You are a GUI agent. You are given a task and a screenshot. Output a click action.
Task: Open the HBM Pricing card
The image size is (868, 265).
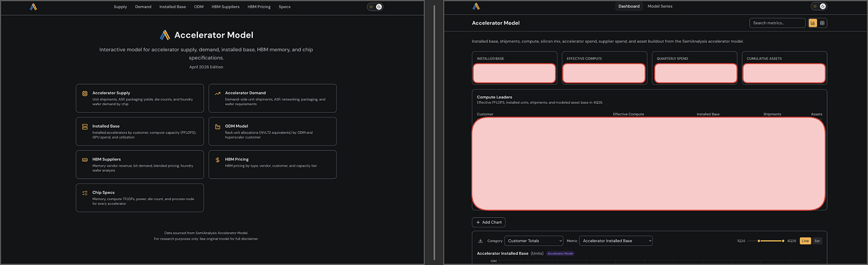[x=272, y=164]
